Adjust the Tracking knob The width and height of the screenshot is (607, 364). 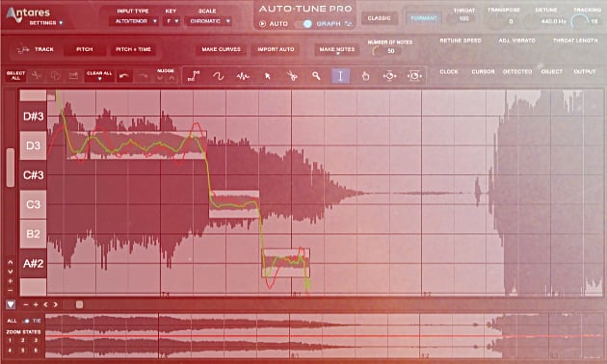coord(579,21)
